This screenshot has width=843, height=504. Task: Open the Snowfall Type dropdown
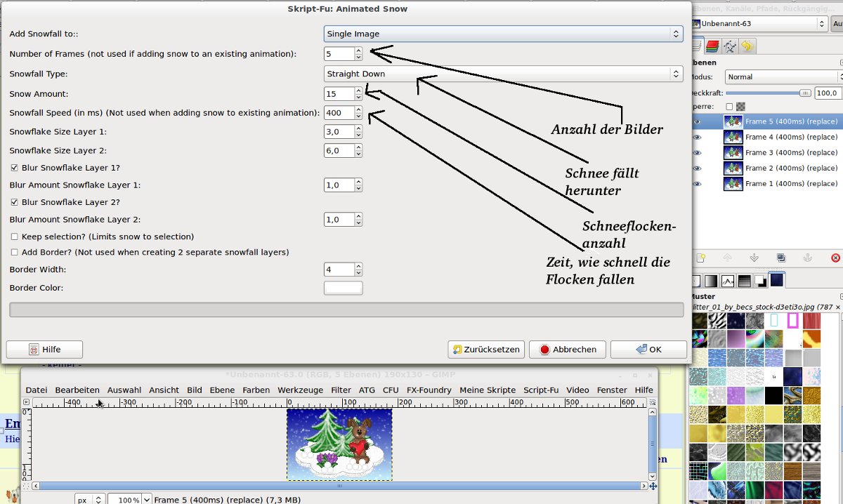coord(503,74)
